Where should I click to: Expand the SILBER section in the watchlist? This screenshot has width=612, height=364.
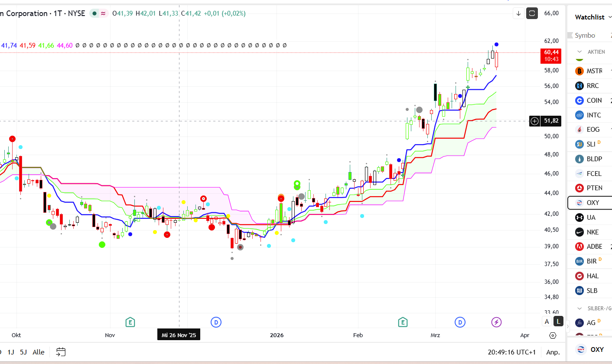pos(579,308)
